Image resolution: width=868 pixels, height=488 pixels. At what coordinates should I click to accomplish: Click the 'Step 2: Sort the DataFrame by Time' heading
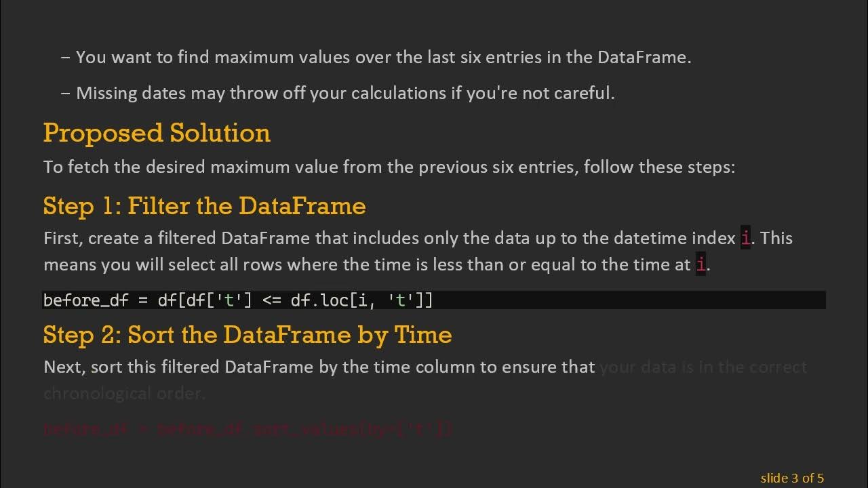[x=248, y=334]
